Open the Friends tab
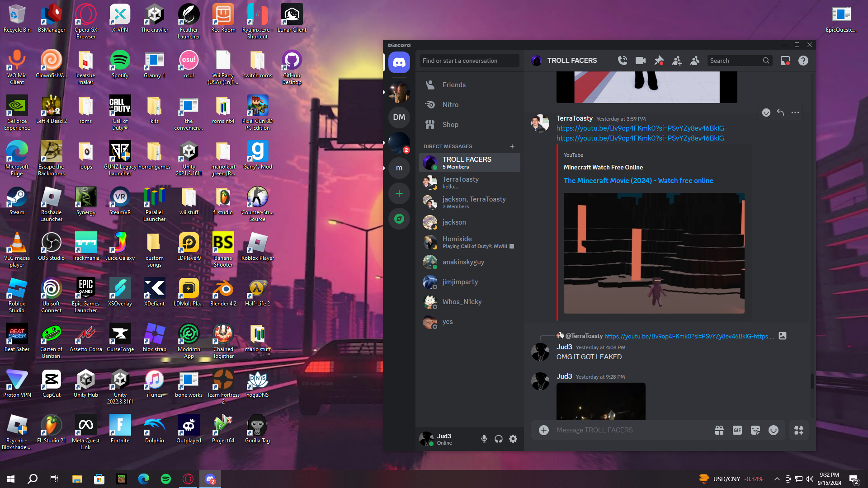 click(454, 85)
